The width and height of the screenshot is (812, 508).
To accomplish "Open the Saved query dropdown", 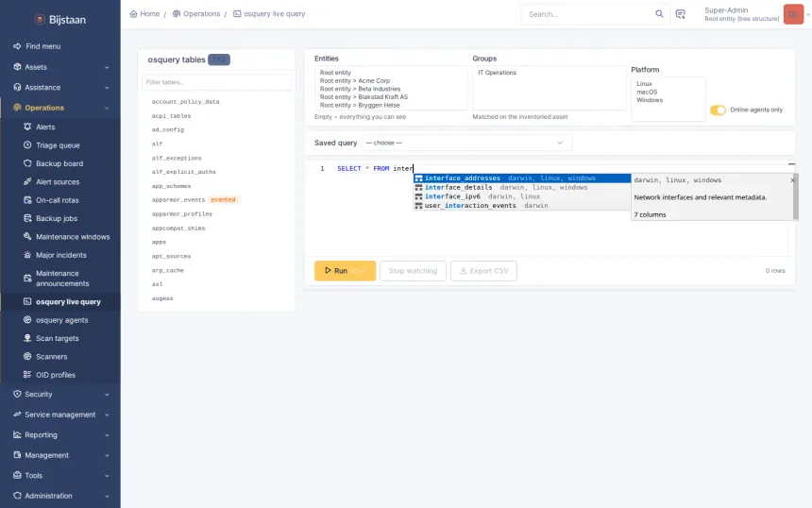I will point(466,143).
